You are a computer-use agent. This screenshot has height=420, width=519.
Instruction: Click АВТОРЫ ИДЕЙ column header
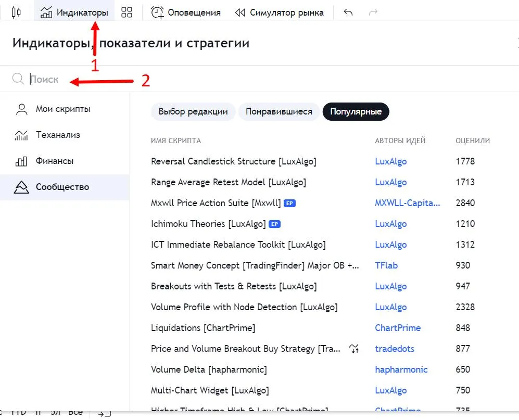tap(400, 141)
